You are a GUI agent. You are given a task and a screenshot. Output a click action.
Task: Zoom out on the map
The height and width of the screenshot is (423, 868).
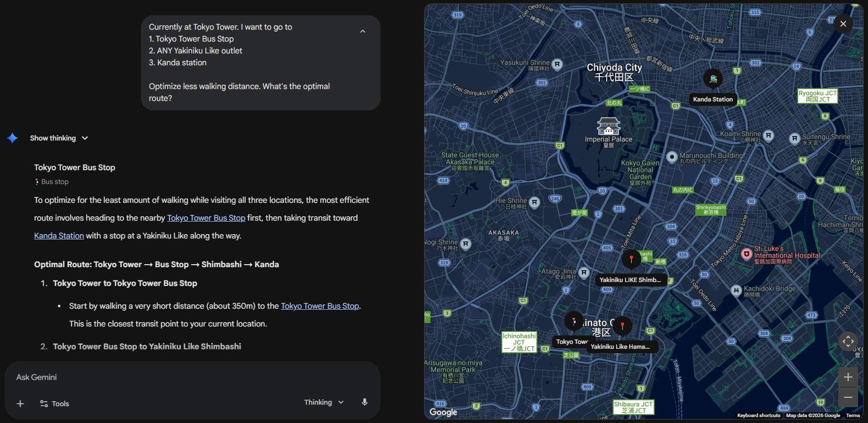pyautogui.click(x=848, y=397)
